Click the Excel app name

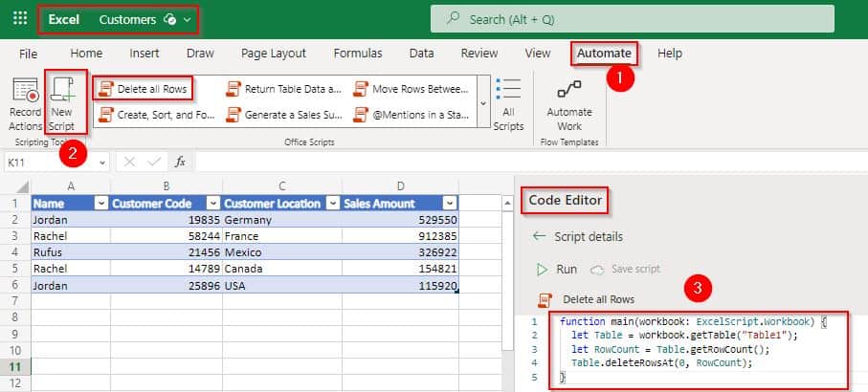pyautogui.click(x=64, y=19)
